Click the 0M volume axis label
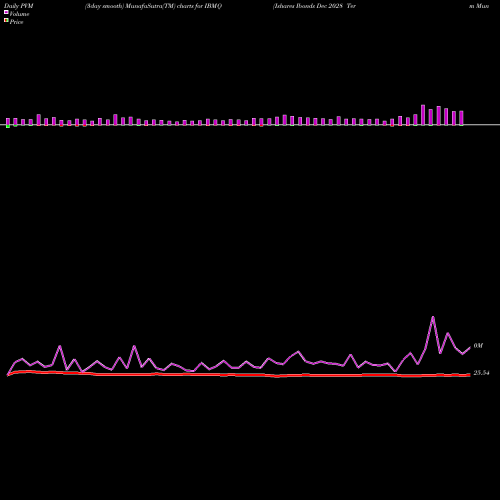Screen dimensions: 500x500 tap(478, 346)
